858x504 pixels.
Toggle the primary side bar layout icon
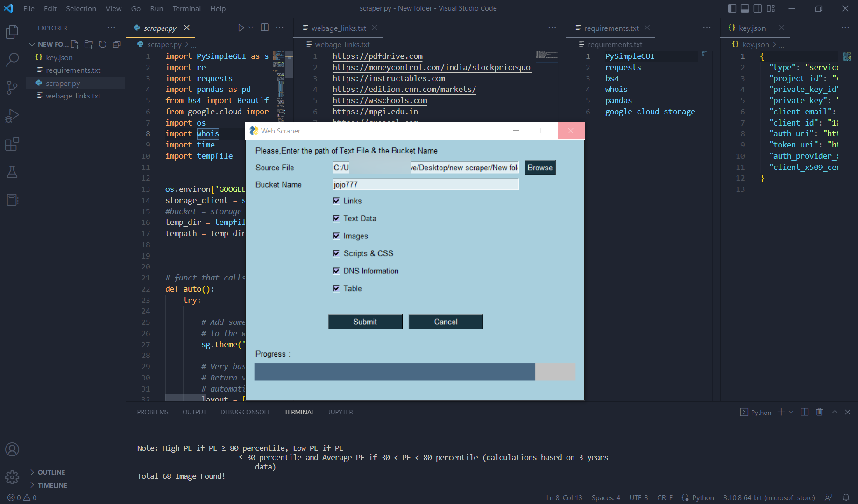coord(732,8)
